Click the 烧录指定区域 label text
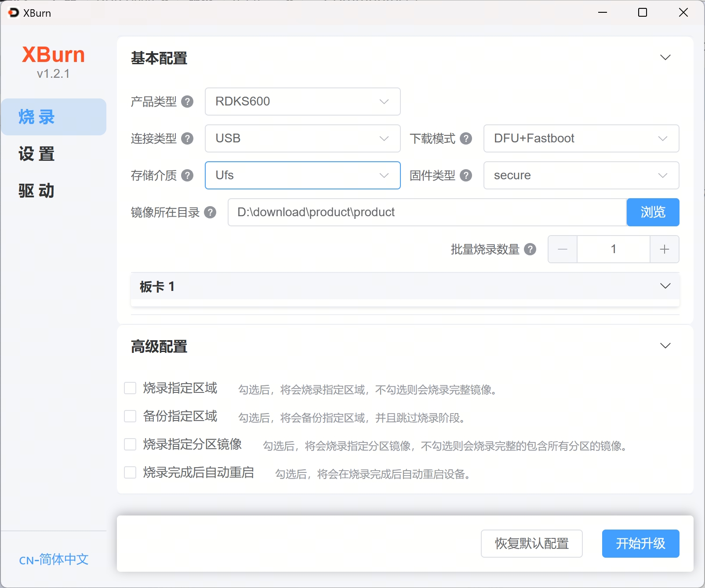Viewport: 705px width, 588px height. click(180, 388)
